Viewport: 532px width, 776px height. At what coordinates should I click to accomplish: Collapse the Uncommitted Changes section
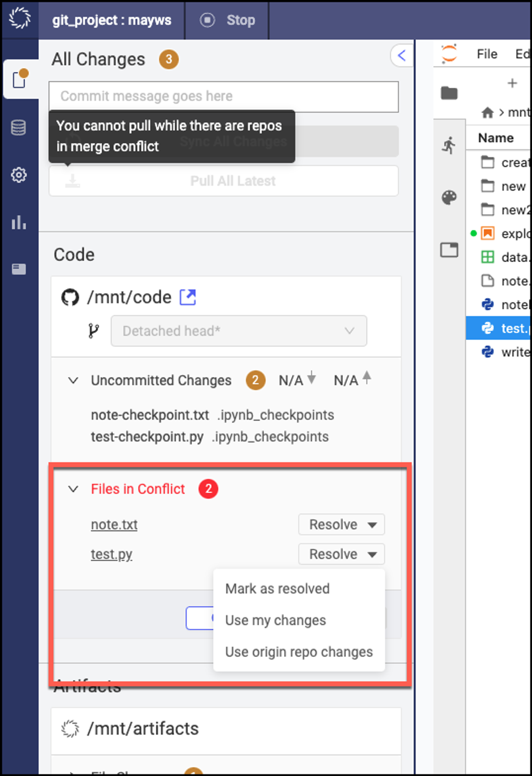coord(73,380)
